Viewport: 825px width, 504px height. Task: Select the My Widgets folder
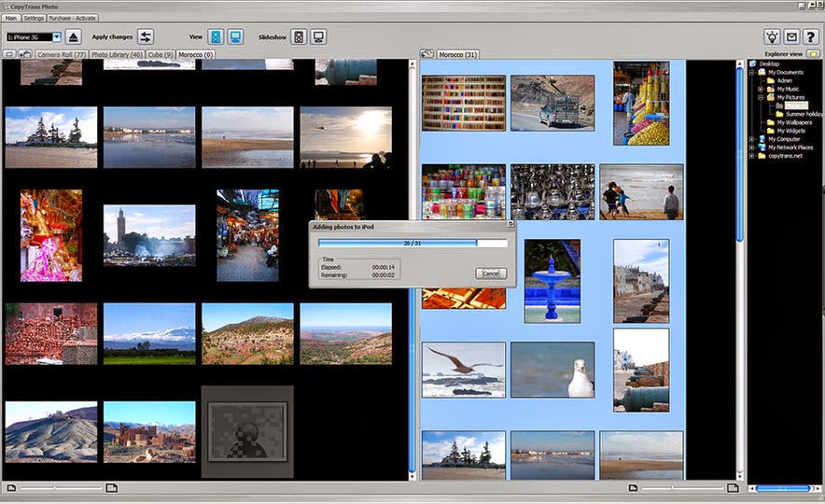790,131
